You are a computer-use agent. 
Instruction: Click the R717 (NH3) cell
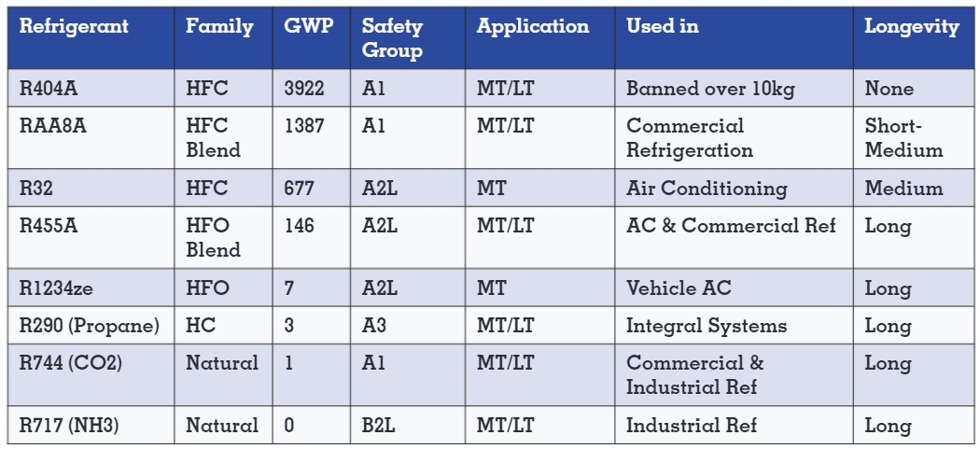70,426
